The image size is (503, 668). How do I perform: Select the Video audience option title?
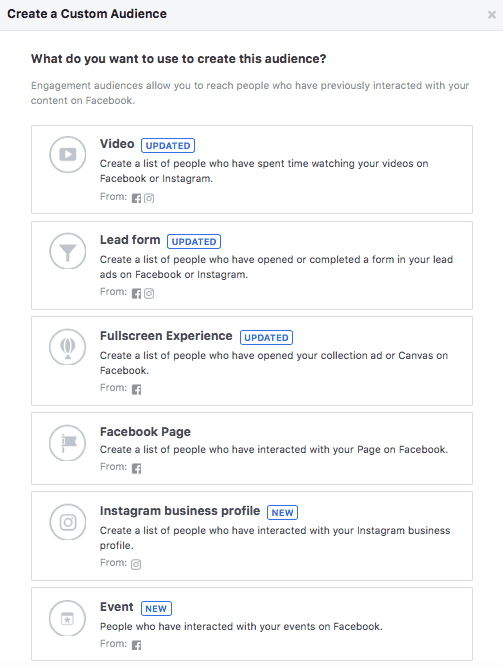click(117, 144)
